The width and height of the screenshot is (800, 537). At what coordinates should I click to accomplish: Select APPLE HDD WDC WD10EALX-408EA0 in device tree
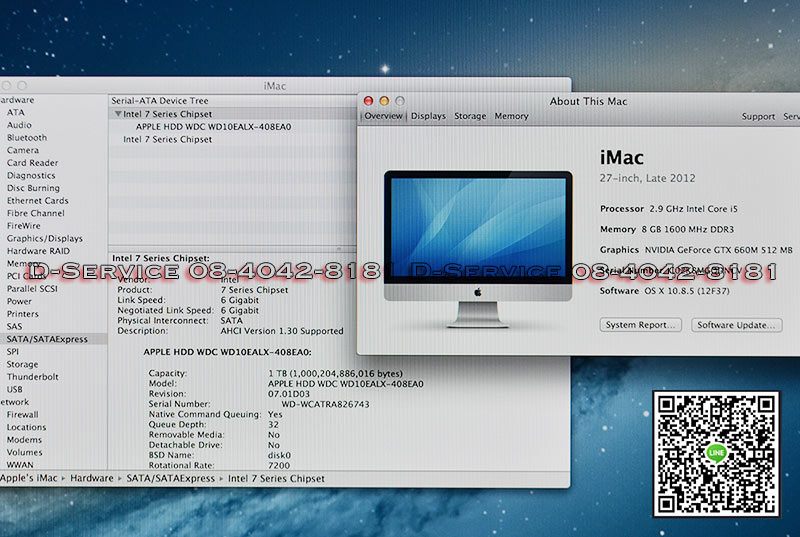point(213,126)
